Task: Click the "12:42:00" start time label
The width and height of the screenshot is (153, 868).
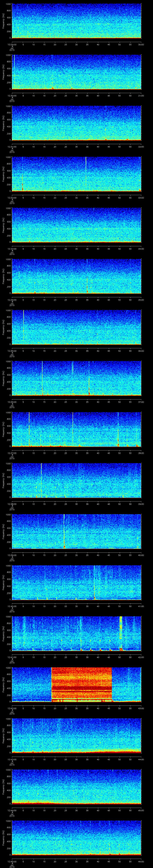Action: 12,708
